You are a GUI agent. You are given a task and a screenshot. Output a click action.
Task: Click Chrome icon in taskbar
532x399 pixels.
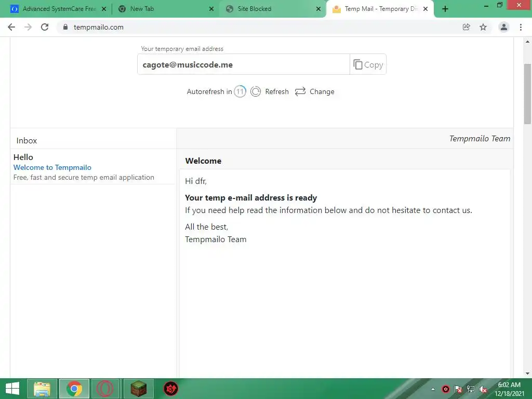click(x=74, y=389)
